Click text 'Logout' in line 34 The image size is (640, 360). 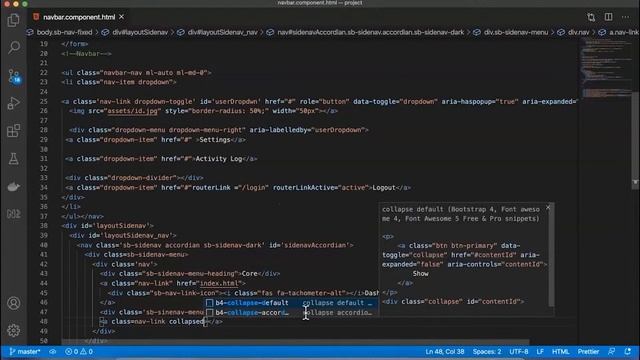point(384,187)
